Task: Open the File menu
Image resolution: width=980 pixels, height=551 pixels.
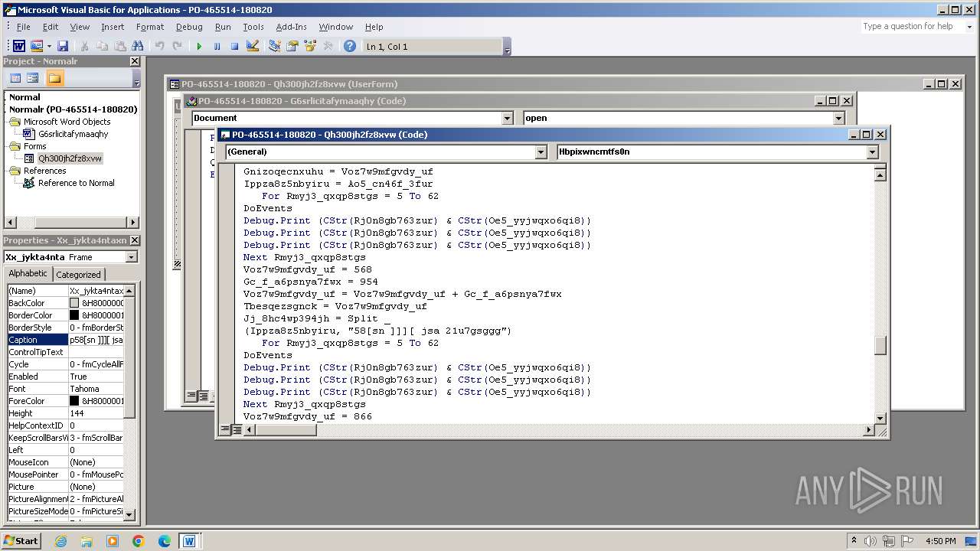Action: click(23, 27)
